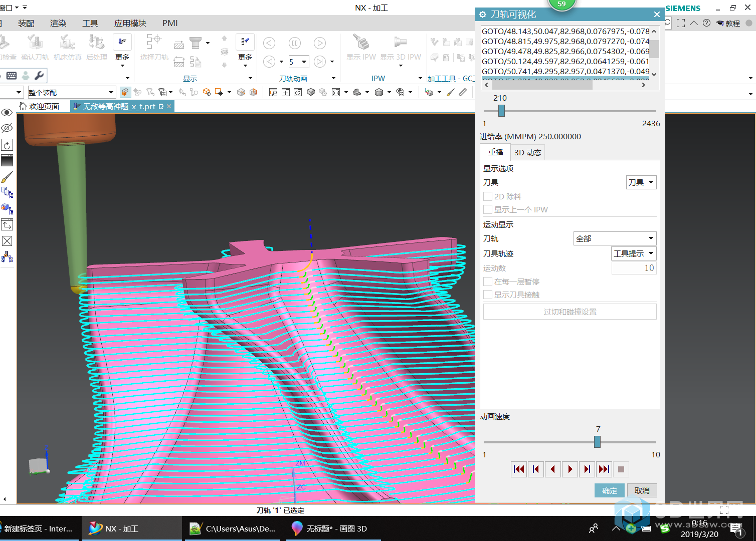This screenshot has height=541, width=756.
Task: Open the 装配 ribbon tab
Action: (26, 23)
